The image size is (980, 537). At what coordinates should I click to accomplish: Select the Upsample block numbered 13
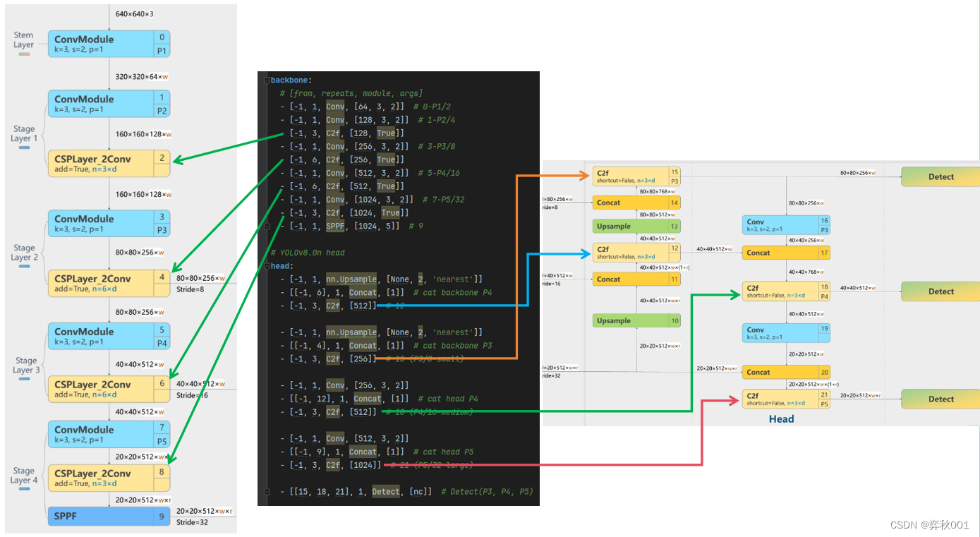click(636, 227)
